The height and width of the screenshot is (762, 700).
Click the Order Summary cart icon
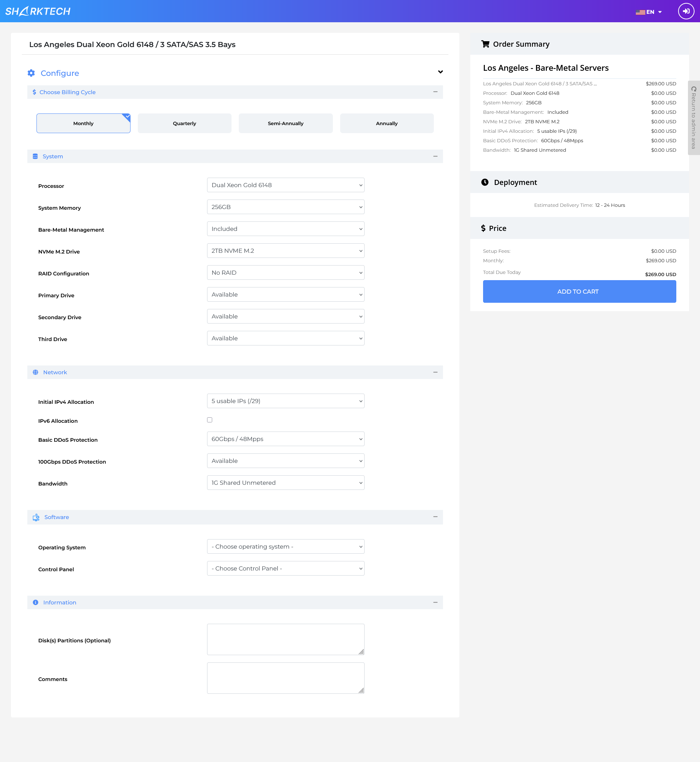pyautogui.click(x=485, y=44)
